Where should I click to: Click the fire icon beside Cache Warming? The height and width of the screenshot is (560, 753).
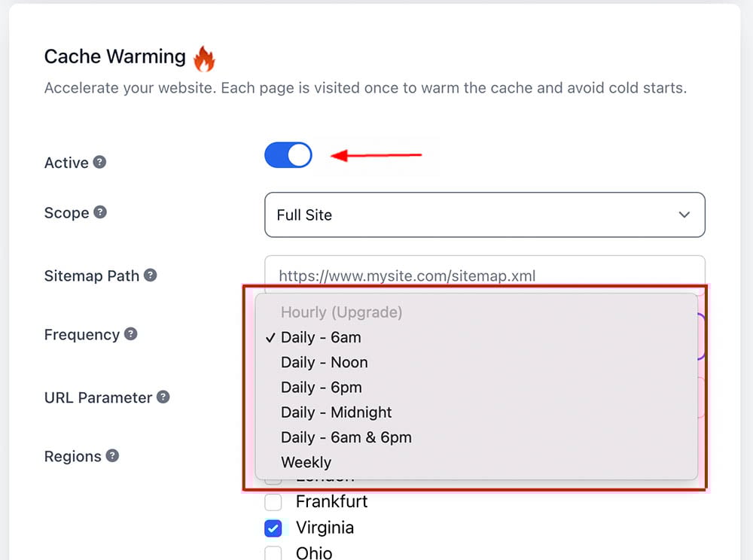[204, 59]
